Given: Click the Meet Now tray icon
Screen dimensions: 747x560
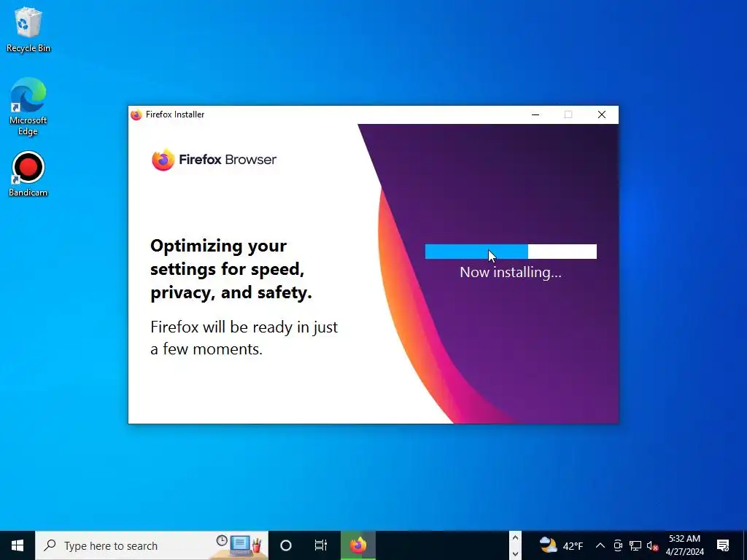Looking at the screenshot, I should coord(618,545).
